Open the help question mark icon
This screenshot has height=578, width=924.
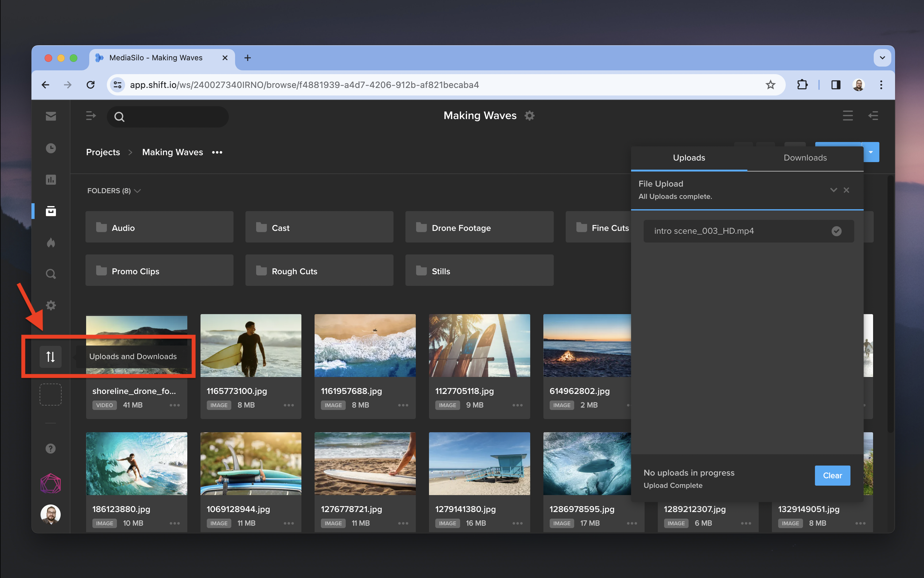51,448
